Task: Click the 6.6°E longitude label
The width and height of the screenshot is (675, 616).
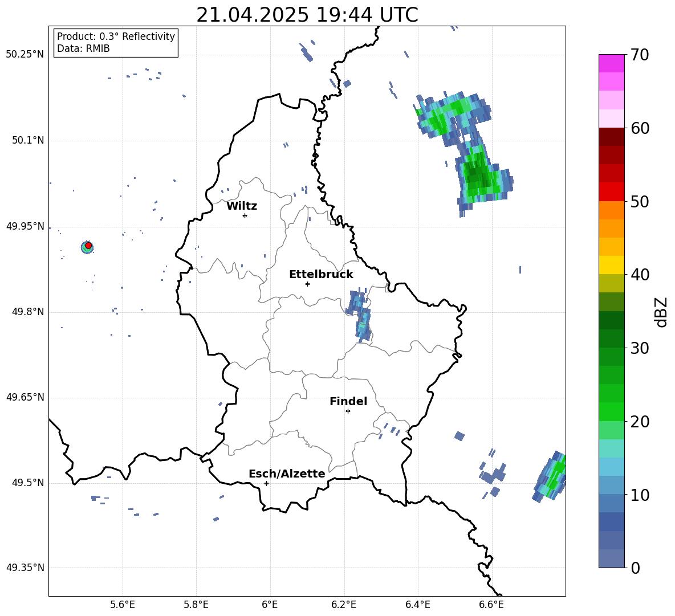Action: (x=491, y=605)
